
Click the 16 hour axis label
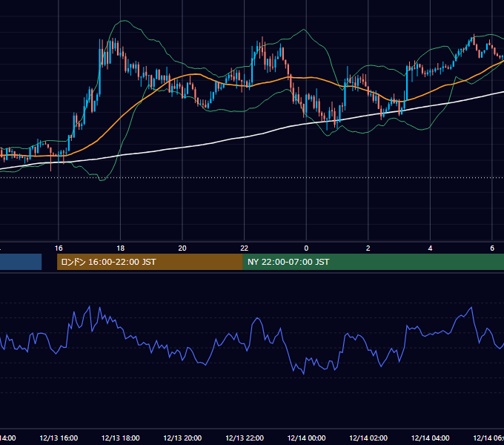(59, 248)
